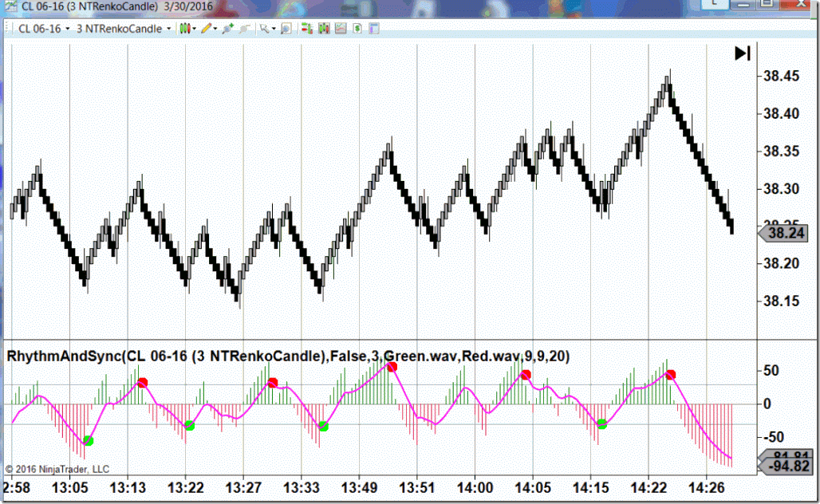This screenshot has width=820, height=504.
Task: Click the red signal dot near 13:49
Action: coord(392,367)
